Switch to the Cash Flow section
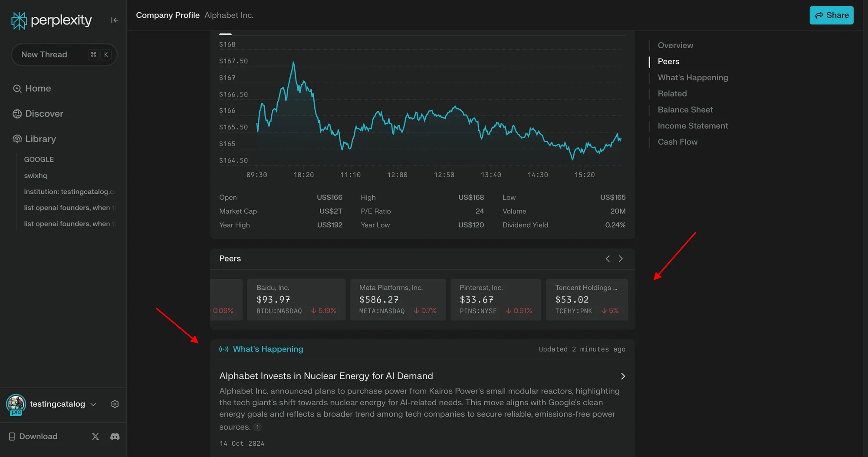Viewport: 868px width, 457px height. 677,142
